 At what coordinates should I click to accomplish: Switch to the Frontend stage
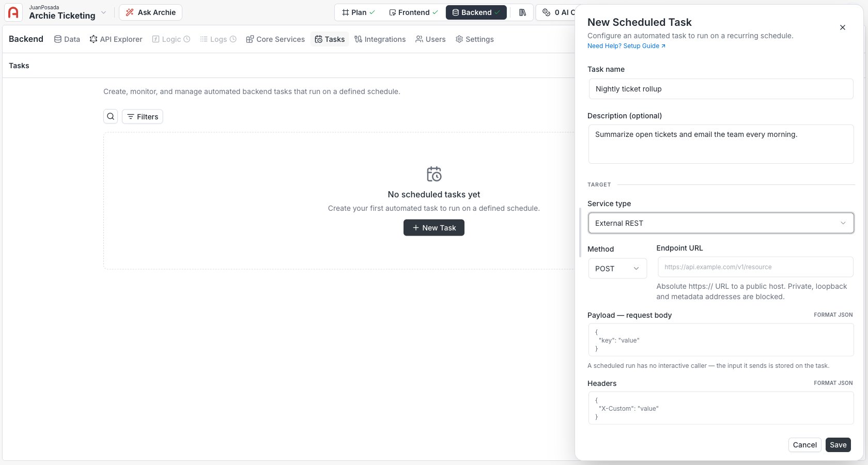pos(413,12)
